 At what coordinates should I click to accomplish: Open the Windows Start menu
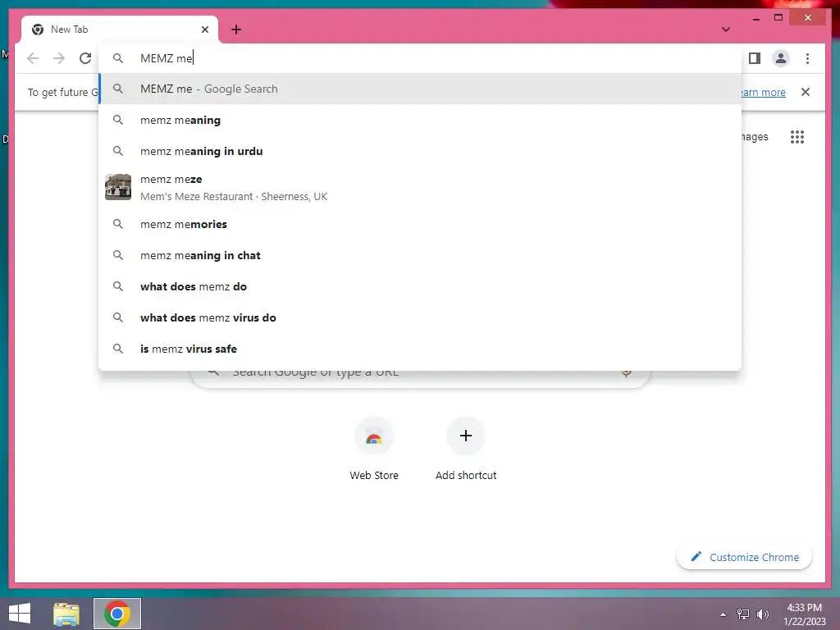(x=20, y=614)
